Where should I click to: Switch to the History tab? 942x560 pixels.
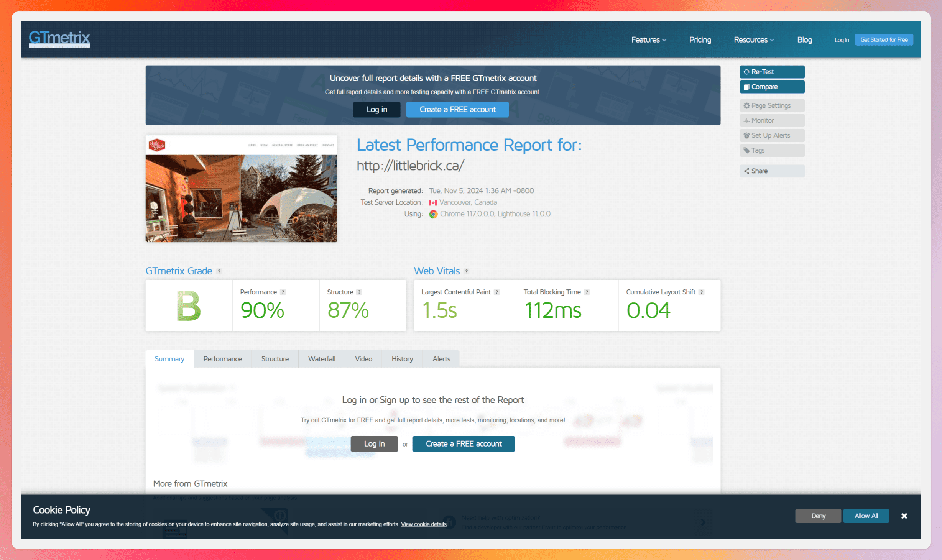402,359
